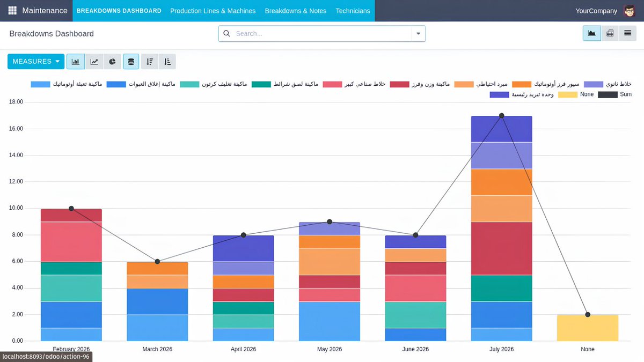Toggle legend ماكينة تغليف كرتون dataset

tap(214, 84)
